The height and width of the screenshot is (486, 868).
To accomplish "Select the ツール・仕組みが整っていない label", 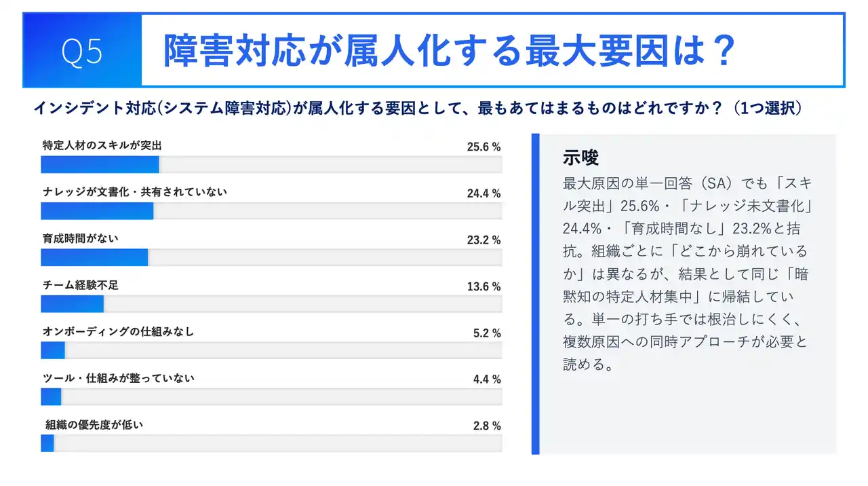I will pos(118,378).
